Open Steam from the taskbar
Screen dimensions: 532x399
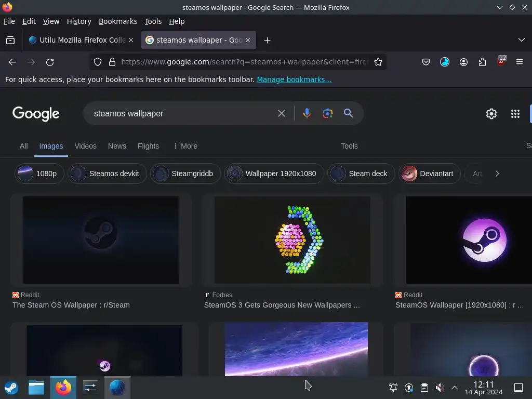[11, 388]
